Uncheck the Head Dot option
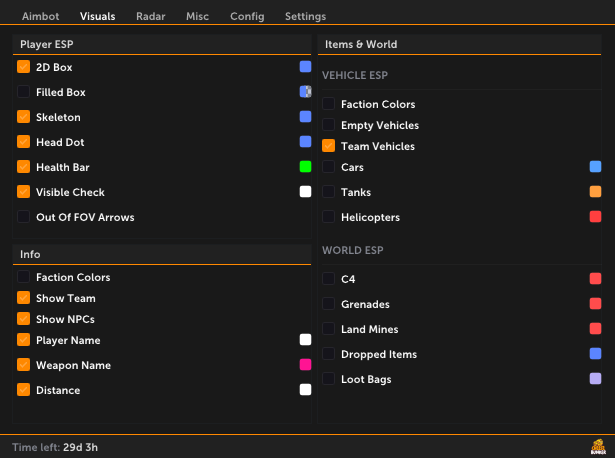Image resolution: width=615 pixels, height=458 pixels. pos(24,142)
